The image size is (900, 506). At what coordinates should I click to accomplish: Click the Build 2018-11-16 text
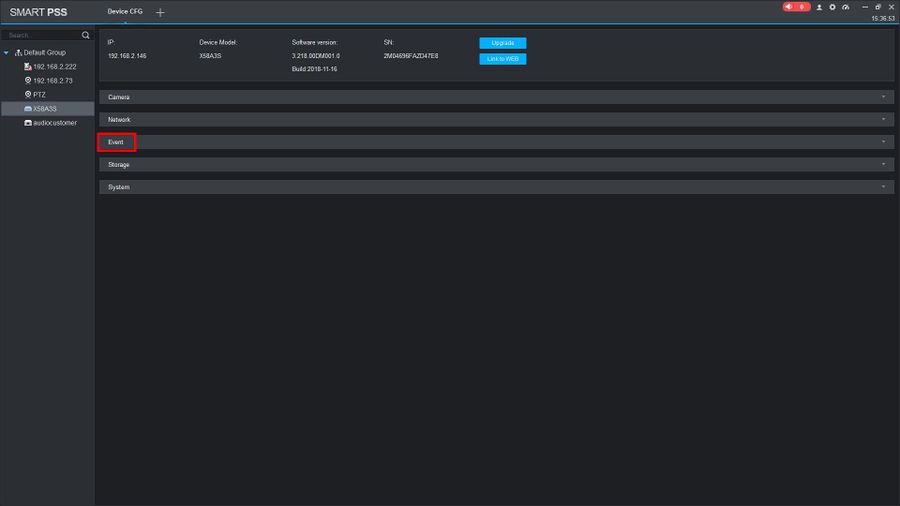[315, 69]
